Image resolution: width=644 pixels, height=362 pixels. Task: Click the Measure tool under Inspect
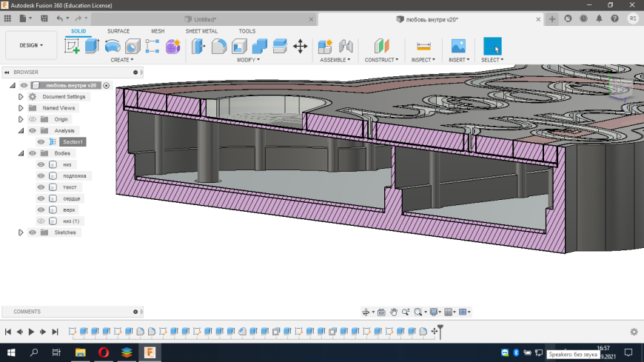[x=423, y=46]
